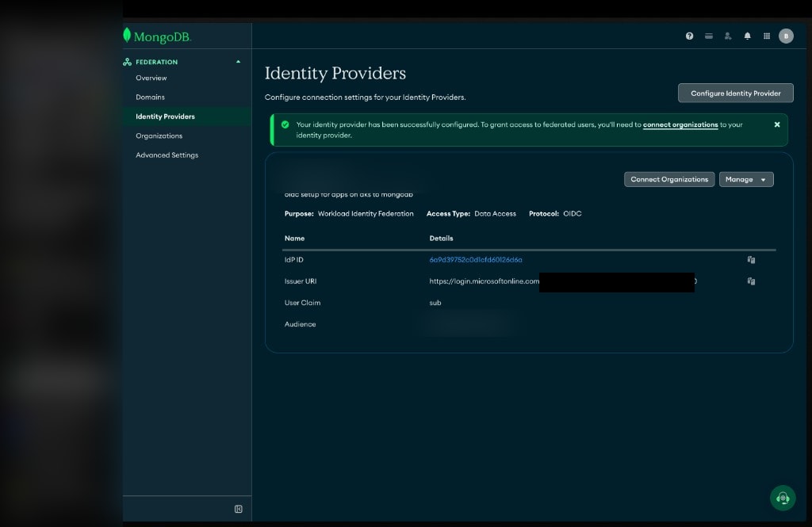Click the Issuer URI row label
The height and width of the screenshot is (527, 812).
(x=301, y=281)
